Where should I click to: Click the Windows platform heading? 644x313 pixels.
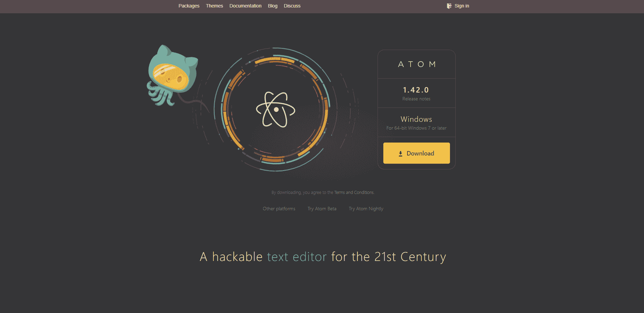coord(416,119)
